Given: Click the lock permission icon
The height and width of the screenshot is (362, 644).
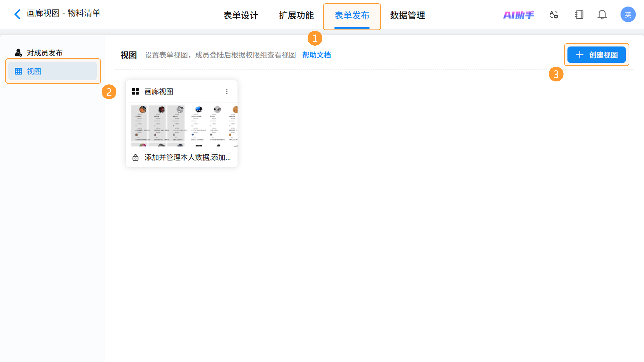Looking at the screenshot, I should click(136, 158).
